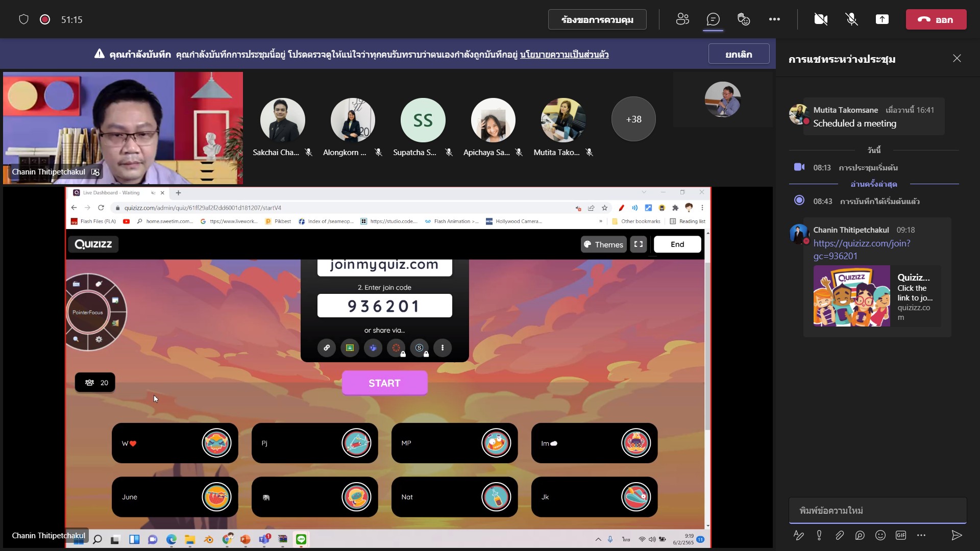Screen dimensions: 980x551
Task: Open Quizizz Themes selector
Action: pyautogui.click(x=603, y=244)
